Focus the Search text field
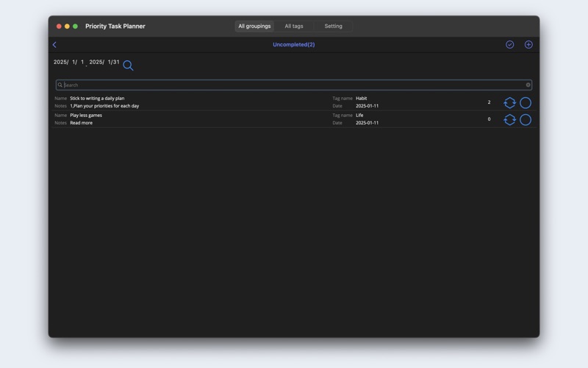This screenshot has height=368, width=588. (293, 85)
